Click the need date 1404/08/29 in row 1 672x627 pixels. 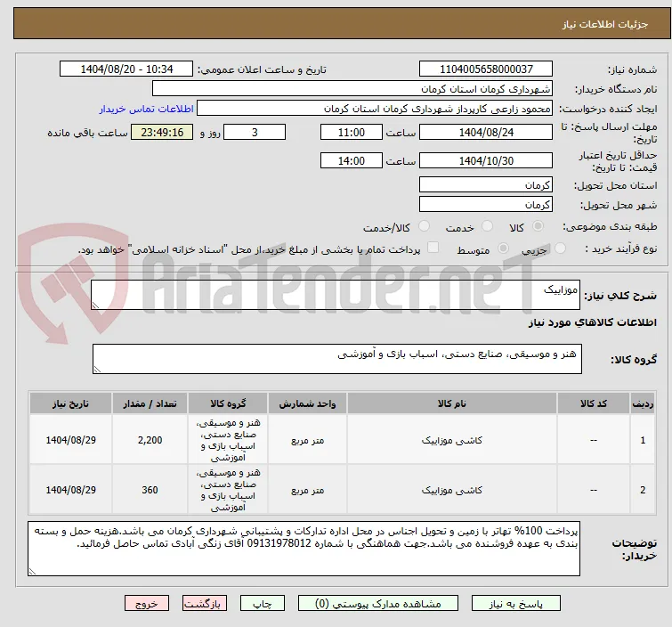tap(70, 440)
